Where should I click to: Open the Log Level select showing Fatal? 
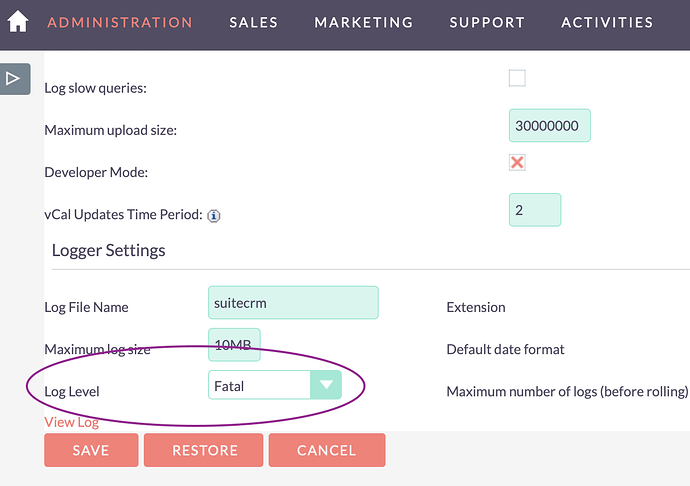pyautogui.click(x=260, y=385)
